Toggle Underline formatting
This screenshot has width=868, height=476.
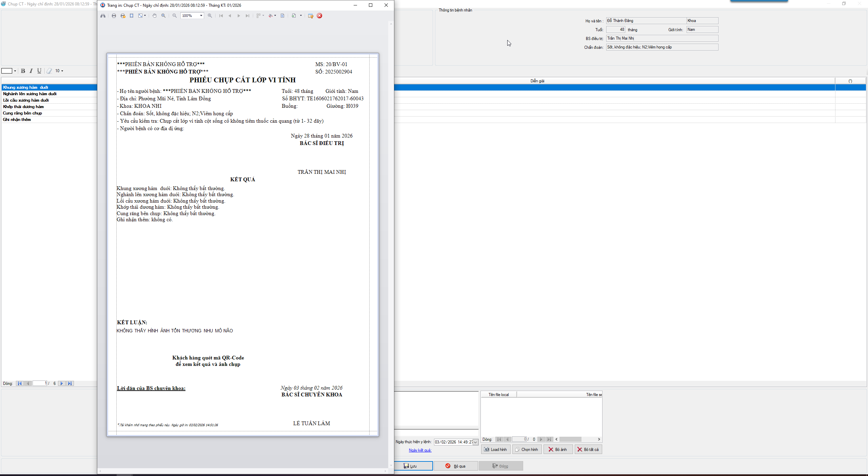tap(39, 71)
